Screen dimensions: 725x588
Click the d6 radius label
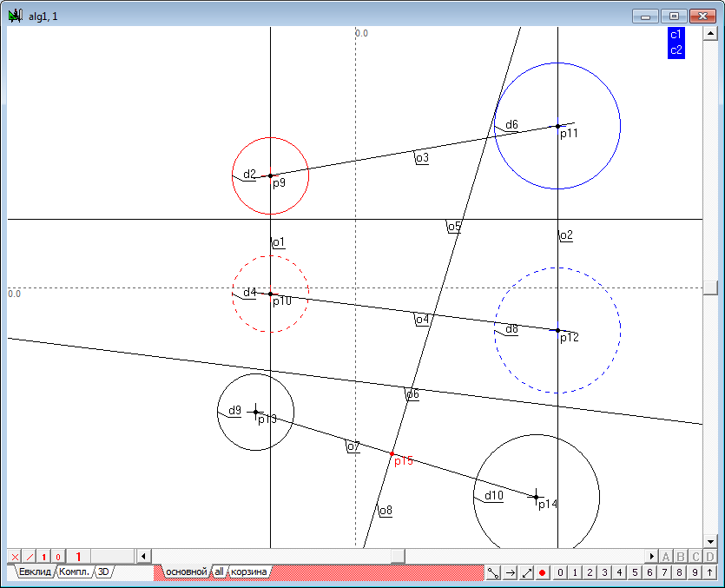(x=511, y=125)
